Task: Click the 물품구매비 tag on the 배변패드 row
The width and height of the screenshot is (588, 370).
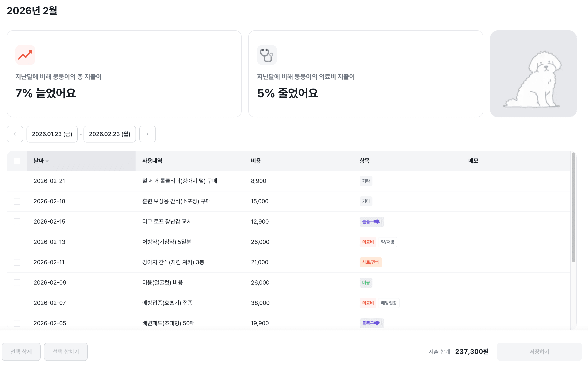Action: click(x=372, y=323)
